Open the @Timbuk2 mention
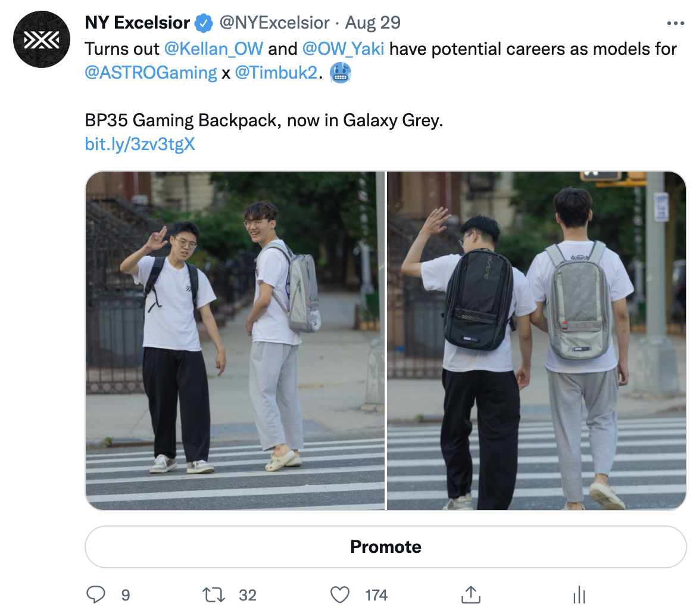 [x=276, y=73]
